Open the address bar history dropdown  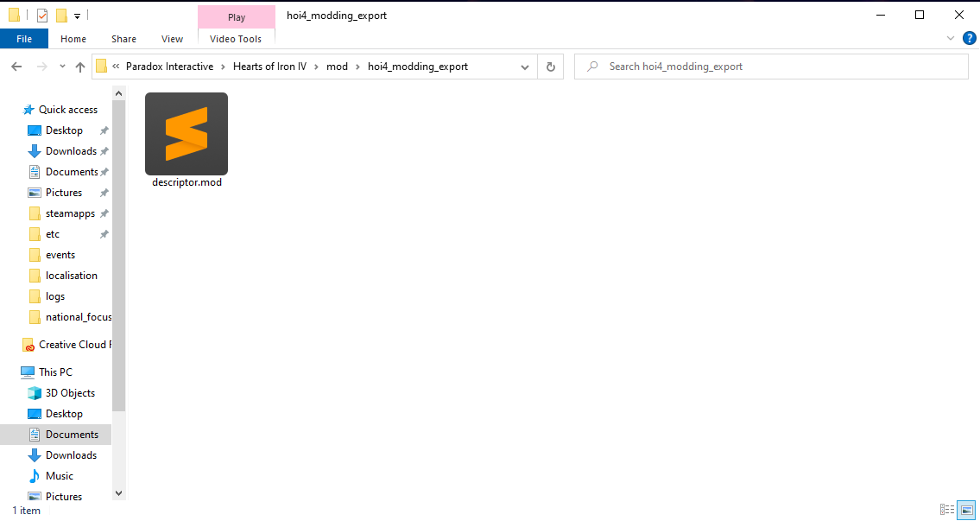pyautogui.click(x=525, y=67)
